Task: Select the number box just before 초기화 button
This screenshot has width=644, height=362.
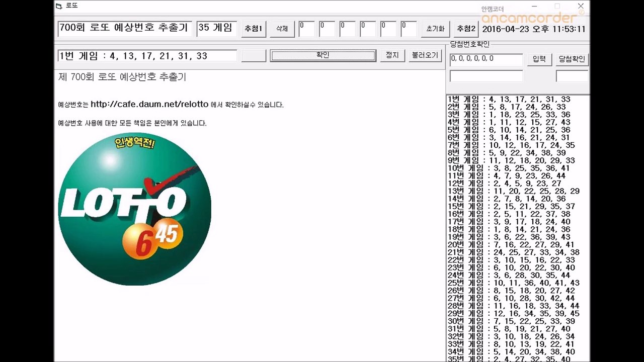Action: (x=409, y=29)
